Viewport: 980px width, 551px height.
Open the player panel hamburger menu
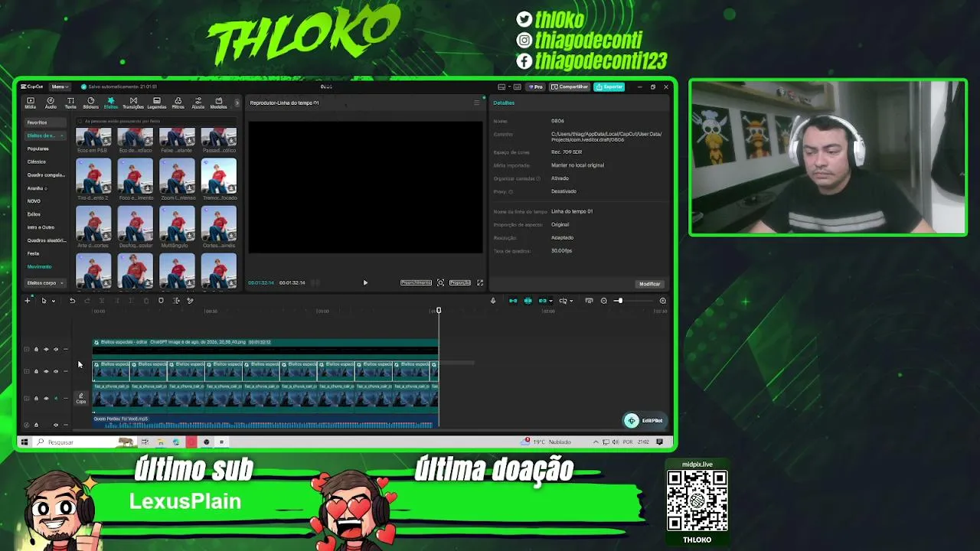(x=476, y=103)
